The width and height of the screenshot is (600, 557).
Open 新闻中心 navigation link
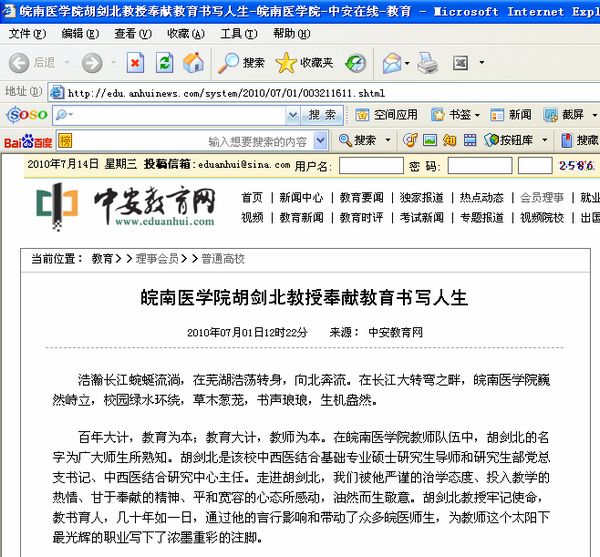click(301, 198)
